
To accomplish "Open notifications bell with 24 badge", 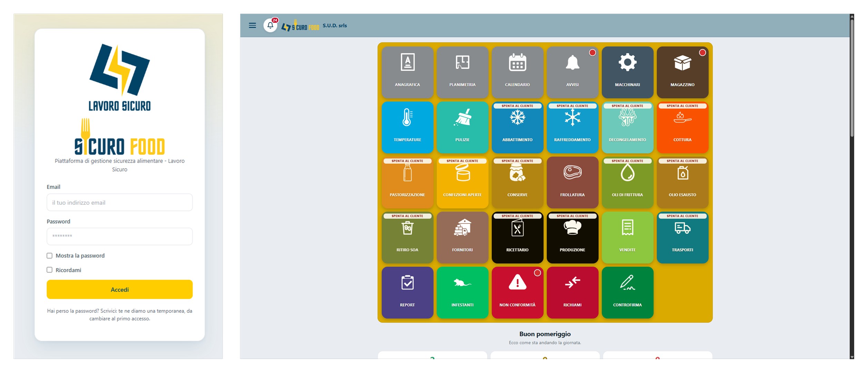I will point(270,25).
